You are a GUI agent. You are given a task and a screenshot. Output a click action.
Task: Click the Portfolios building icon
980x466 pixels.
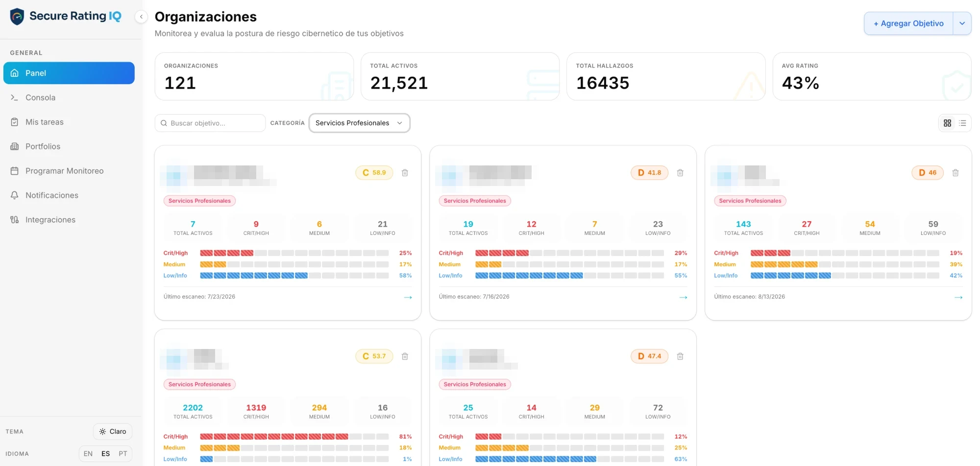click(x=15, y=146)
